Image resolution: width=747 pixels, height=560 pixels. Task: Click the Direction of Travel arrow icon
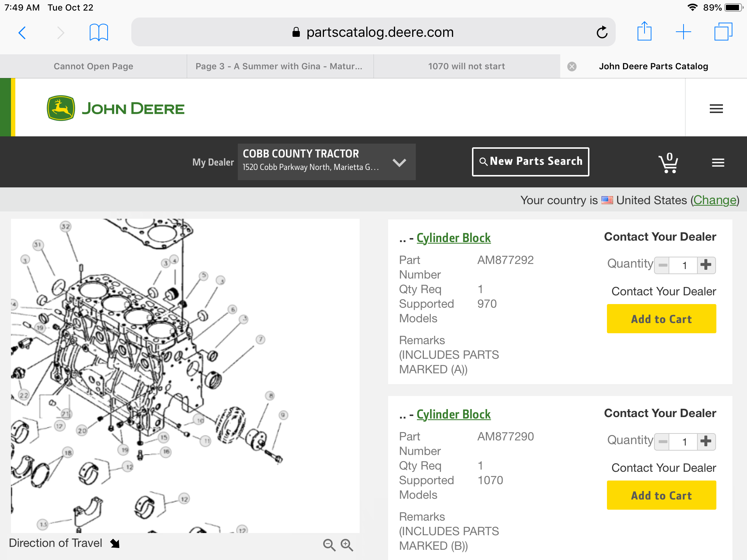coord(115,543)
